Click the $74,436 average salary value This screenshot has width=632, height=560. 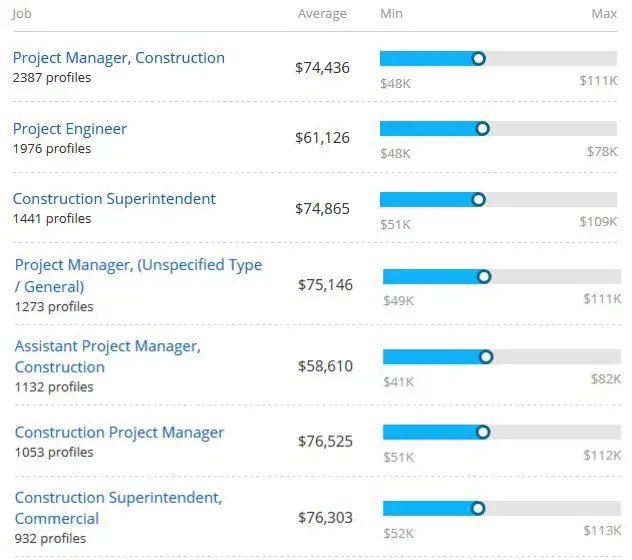coord(322,68)
